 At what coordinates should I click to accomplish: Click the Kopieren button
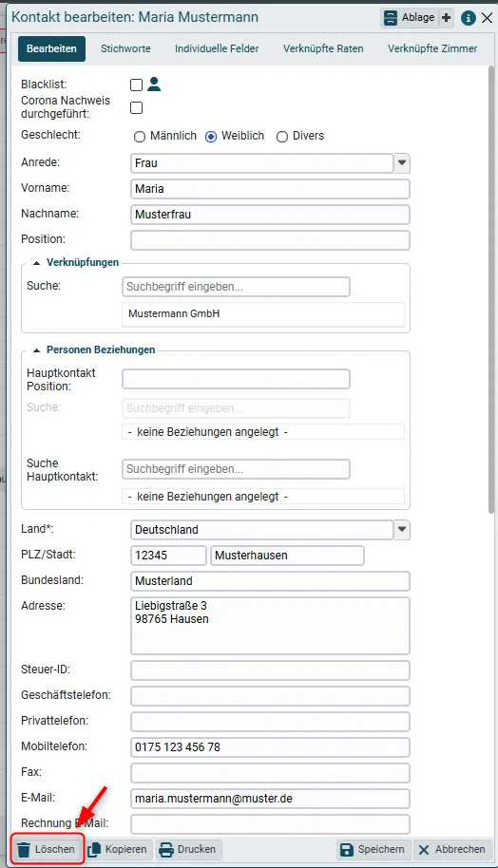pyautogui.click(x=119, y=849)
